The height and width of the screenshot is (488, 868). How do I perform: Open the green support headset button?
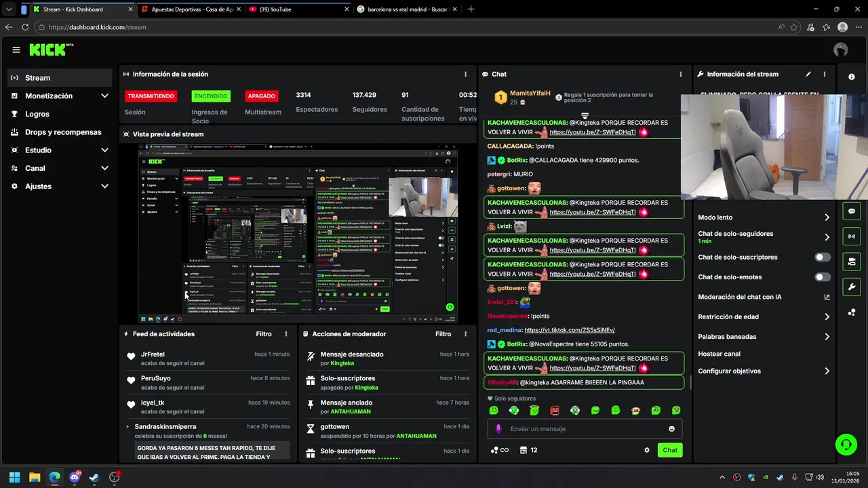pos(846,445)
